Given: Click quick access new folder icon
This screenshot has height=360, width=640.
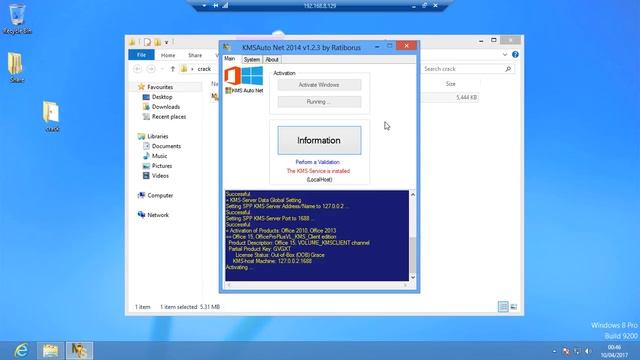Looking at the screenshot, I should click(x=157, y=42).
